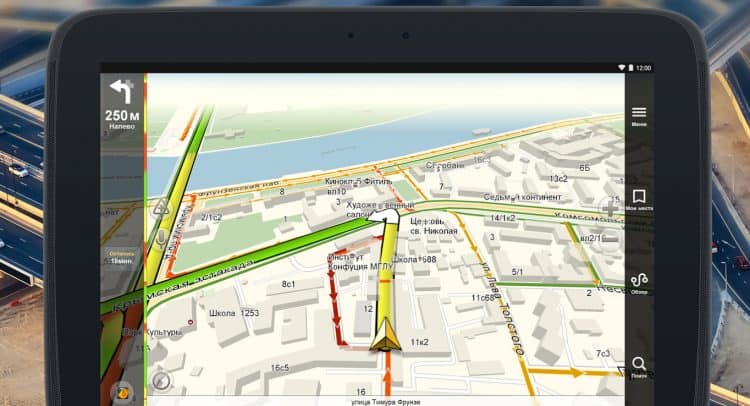This screenshot has height=406, width=750.
Task: Tap Школа №588 map label
Action: tap(412, 259)
